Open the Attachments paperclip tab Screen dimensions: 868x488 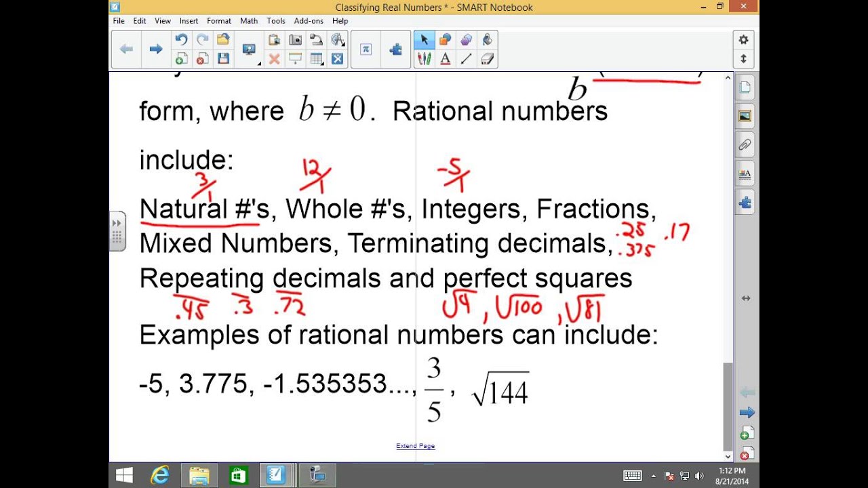[745, 145]
